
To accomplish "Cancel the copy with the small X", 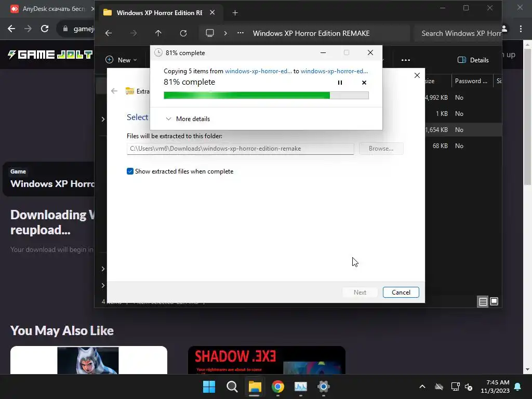I will pos(364,83).
